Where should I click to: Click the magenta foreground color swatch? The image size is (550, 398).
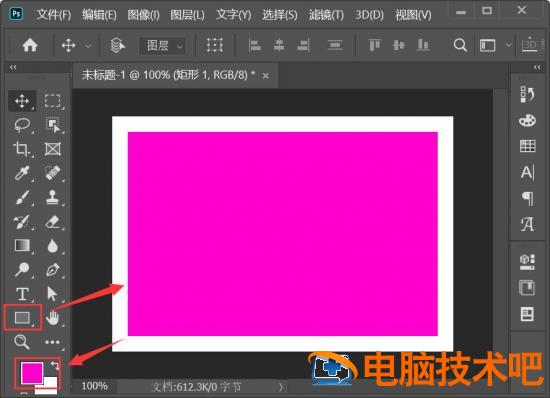pyautogui.click(x=31, y=372)
